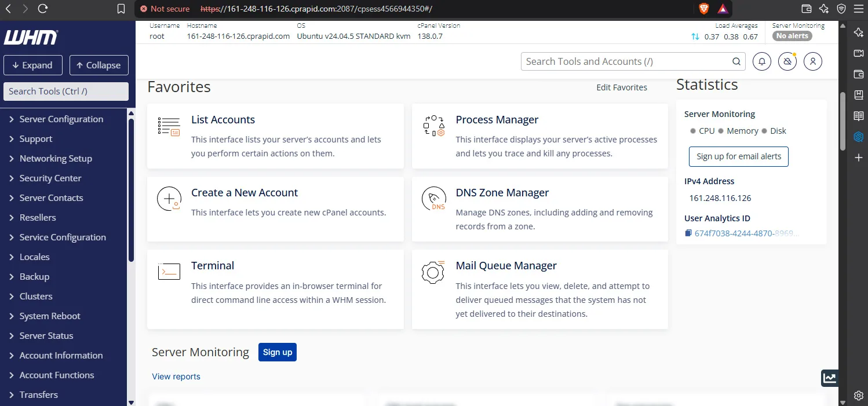This screenshot has width=868, height=406.
Task: Open Brave Leo AI in the sidebar
Action: click(x=859, y=32)
